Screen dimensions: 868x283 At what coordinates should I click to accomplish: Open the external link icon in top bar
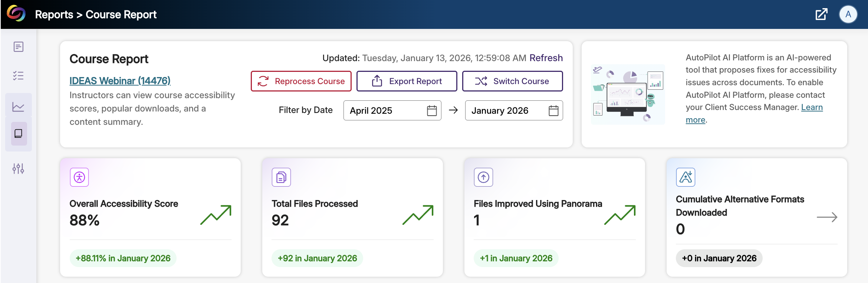click(x=821, y=14)
